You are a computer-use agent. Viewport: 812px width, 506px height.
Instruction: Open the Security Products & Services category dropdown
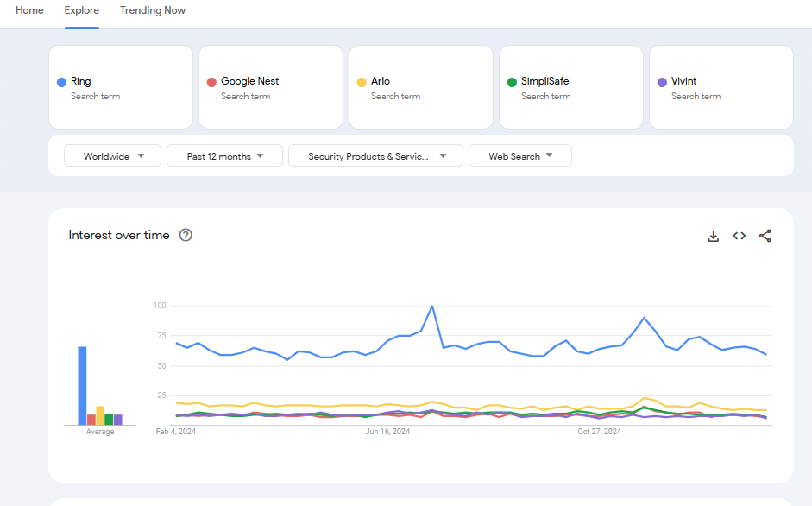[375, 155]
